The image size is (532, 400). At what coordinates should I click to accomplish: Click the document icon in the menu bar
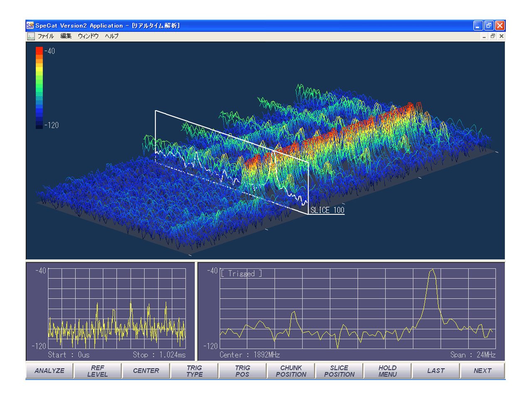[31, 36]
